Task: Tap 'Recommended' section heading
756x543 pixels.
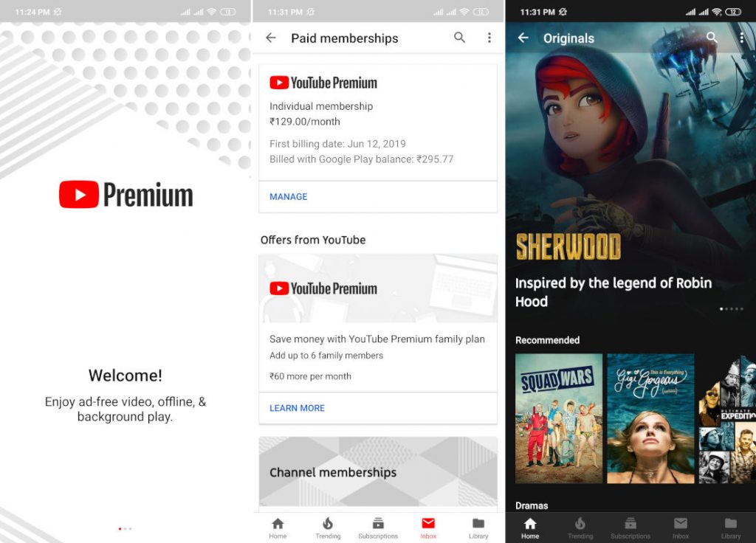Action: [547, 340]
